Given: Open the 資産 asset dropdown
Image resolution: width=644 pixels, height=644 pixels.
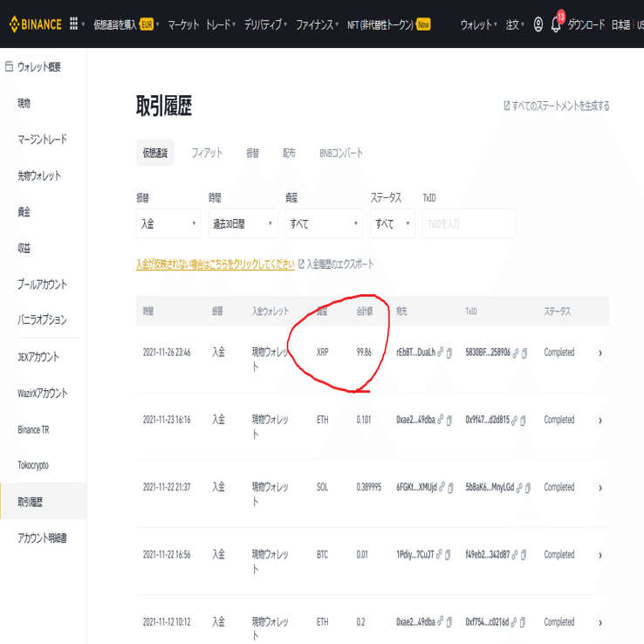Looking at the screenshot, I should pyautogui.click(x=324, y=223).
